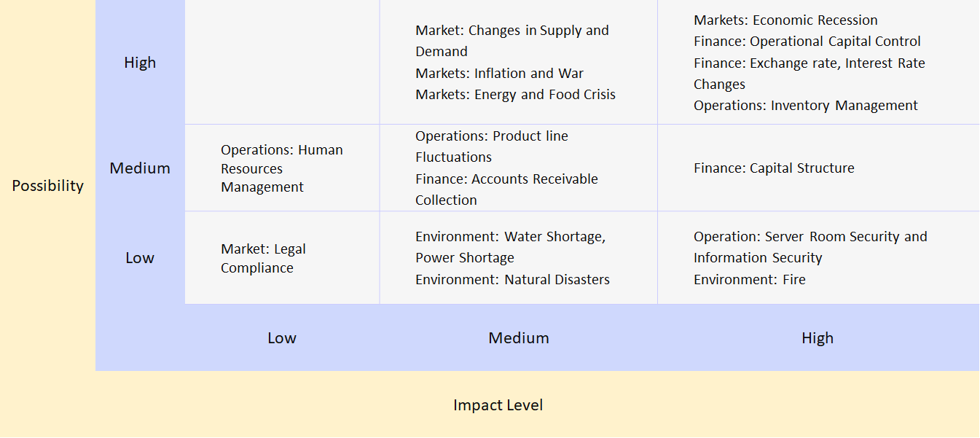Select the Markets: Inflation and War line
The height and width of the screenshot is (438, 980).
point(499,74)
